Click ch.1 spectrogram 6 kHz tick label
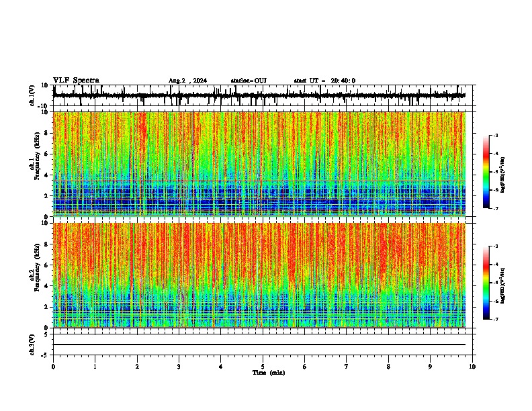The width and height of the screenshot is (532, 411). pos(46,154)
